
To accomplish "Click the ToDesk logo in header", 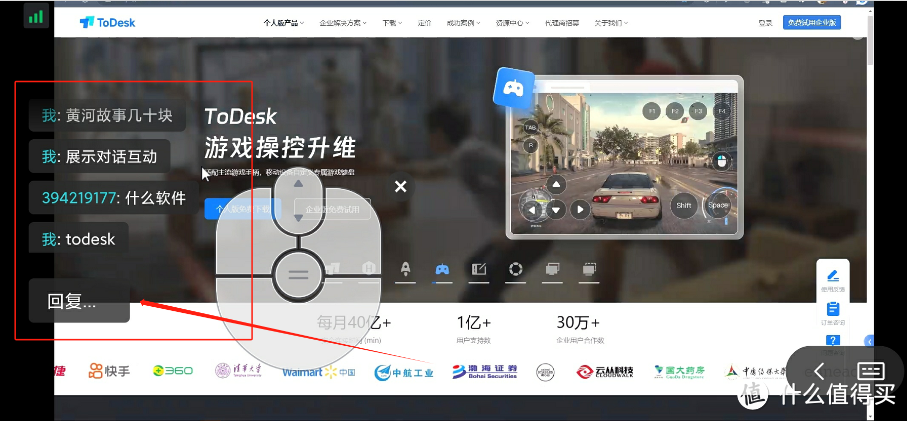I will point(108,23).
